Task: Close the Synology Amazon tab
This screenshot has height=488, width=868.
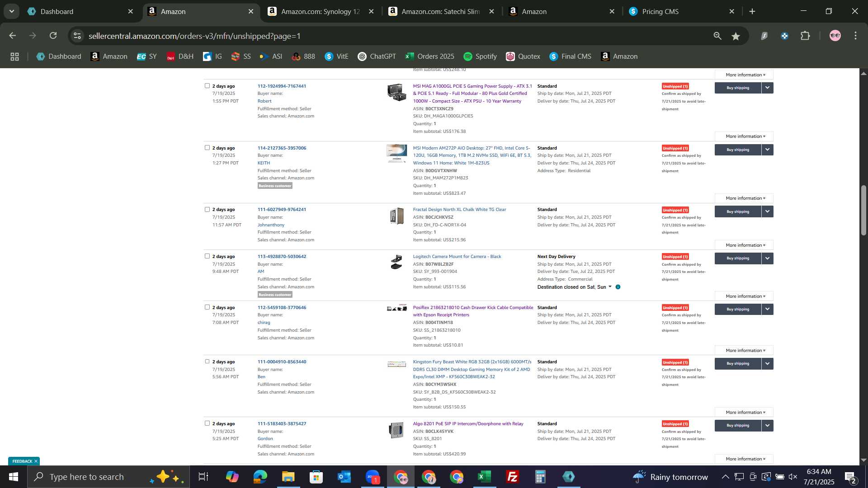Action: pyautogui.click(x=371, y=11)
